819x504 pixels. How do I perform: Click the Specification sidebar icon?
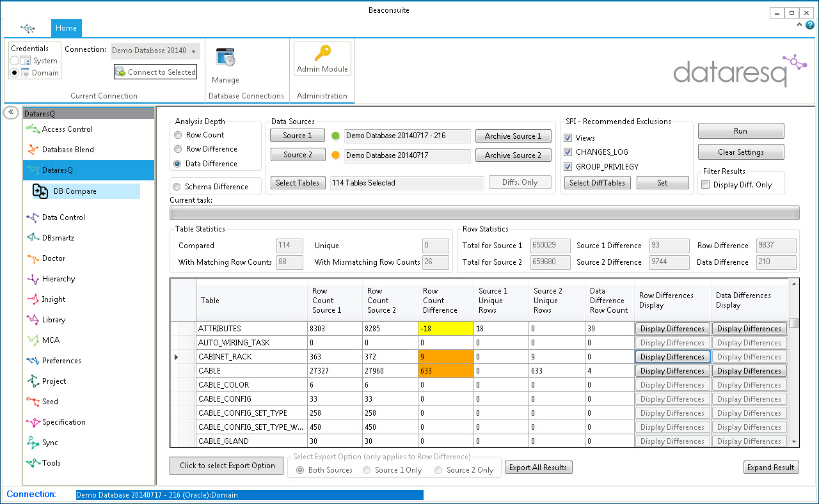32,422
